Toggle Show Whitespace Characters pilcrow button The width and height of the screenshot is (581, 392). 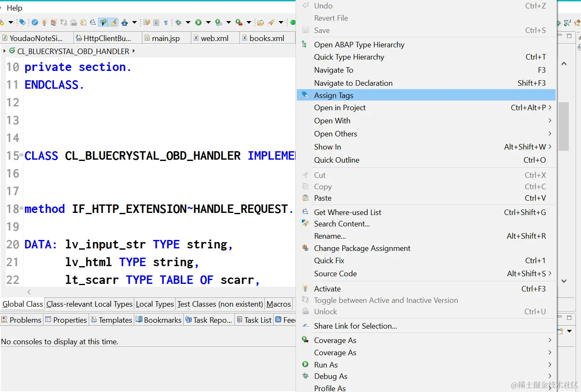(166, 22)
